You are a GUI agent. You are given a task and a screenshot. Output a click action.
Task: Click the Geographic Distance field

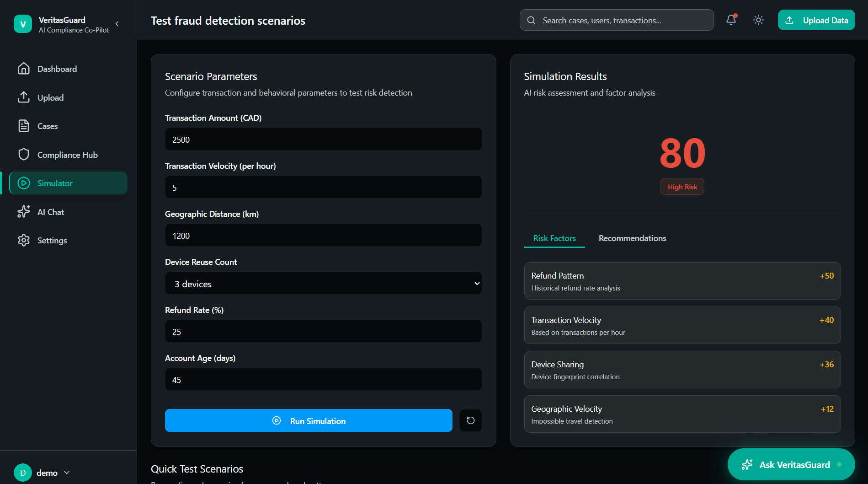[323, 236]
